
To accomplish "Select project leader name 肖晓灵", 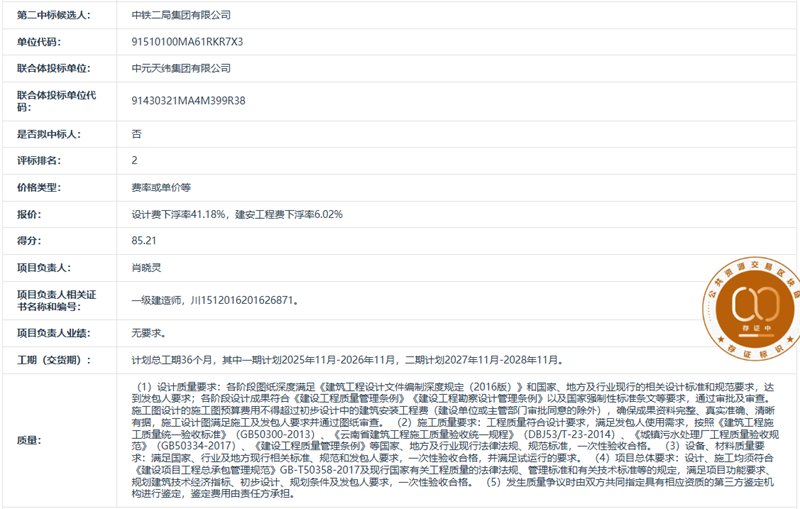I will [146, 268].
